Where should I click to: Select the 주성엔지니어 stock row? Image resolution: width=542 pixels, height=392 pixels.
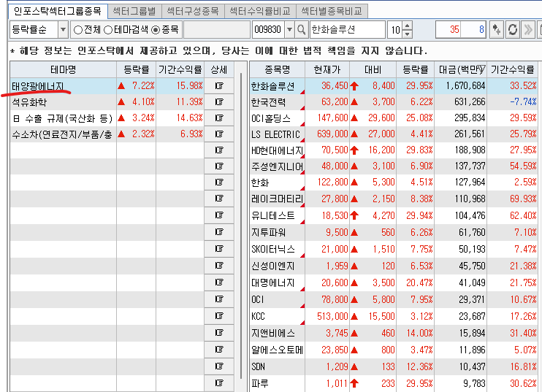(394, 166)
